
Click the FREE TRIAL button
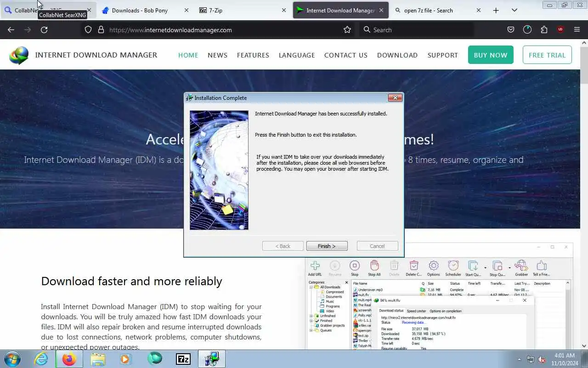point(547,55)
